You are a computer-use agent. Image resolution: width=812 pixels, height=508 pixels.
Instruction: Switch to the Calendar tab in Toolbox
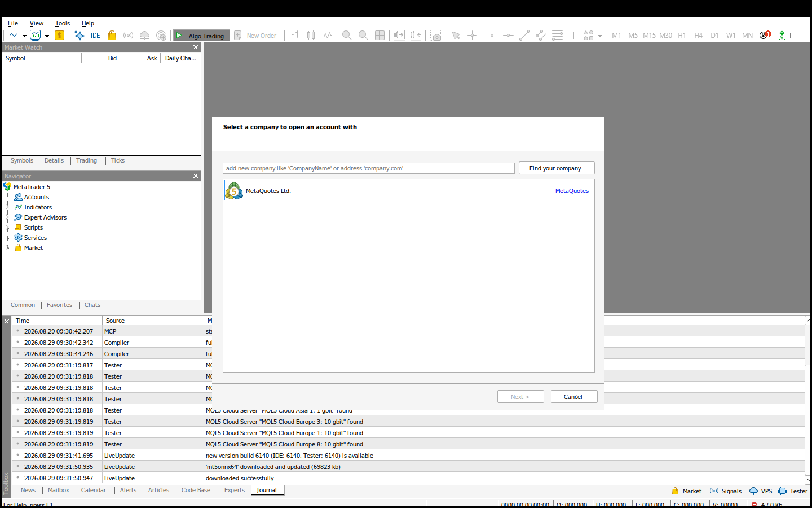click(x=94, y=490)
